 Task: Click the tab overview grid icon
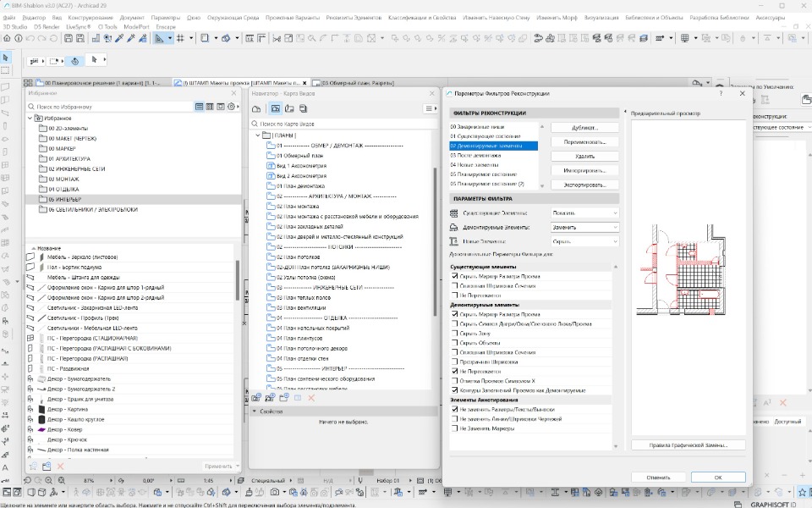coord(28,83)
